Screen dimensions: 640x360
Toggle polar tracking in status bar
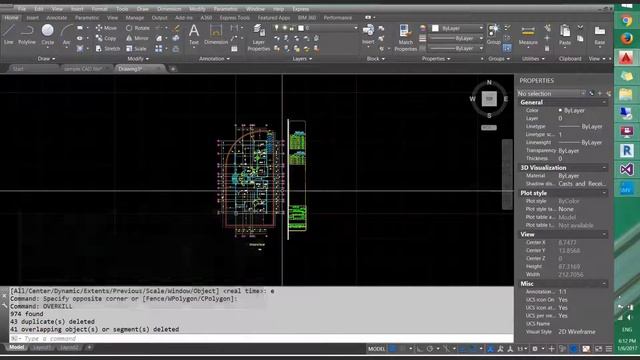point(430,349)
